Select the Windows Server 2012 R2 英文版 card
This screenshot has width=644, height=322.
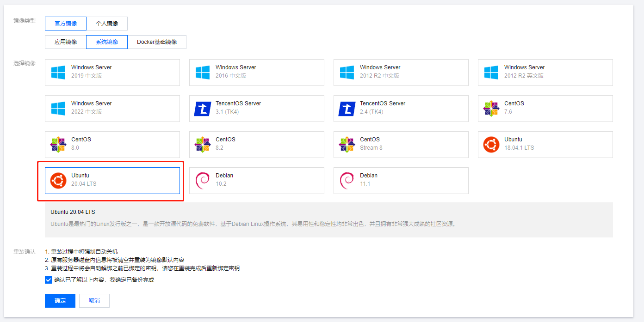[545, 72]
